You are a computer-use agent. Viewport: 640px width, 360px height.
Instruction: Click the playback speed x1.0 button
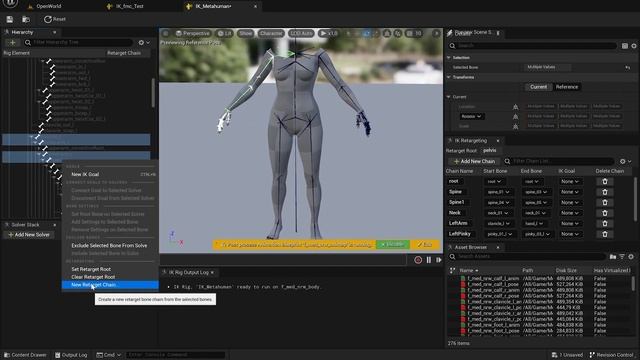[329, 33]
